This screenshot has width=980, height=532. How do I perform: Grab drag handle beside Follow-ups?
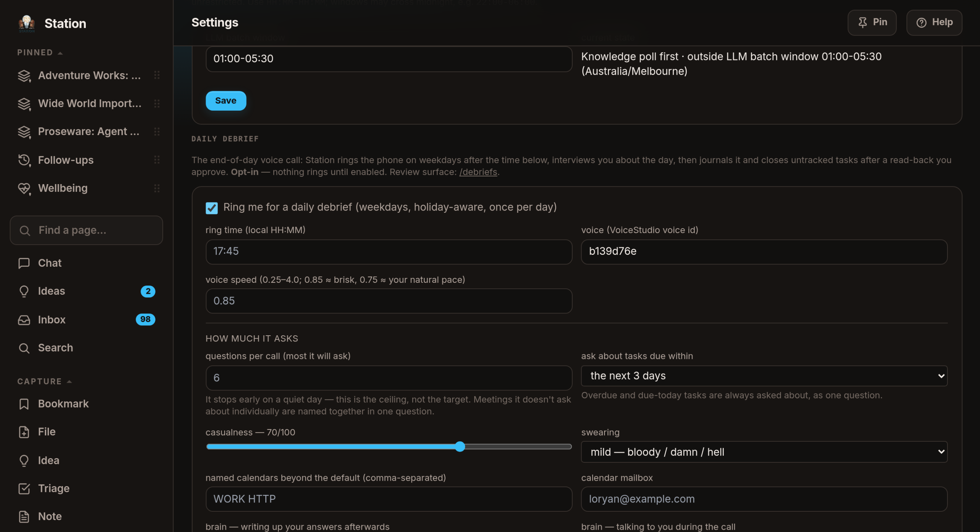tap(157, 160)
